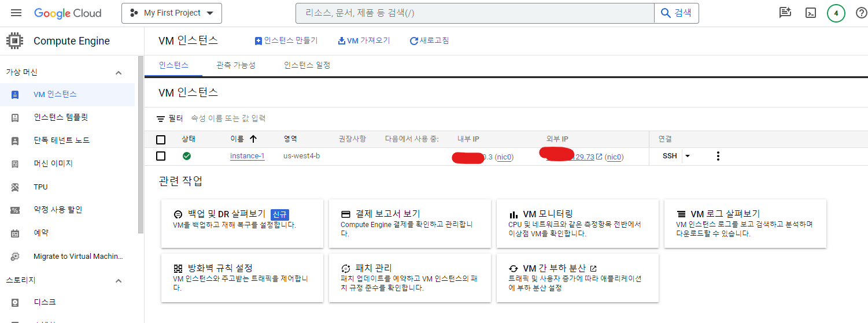The image size is (868, 323).
Task: Click the 인스턴스 템플릿 sidebar icon
Action: click(15, 118)
